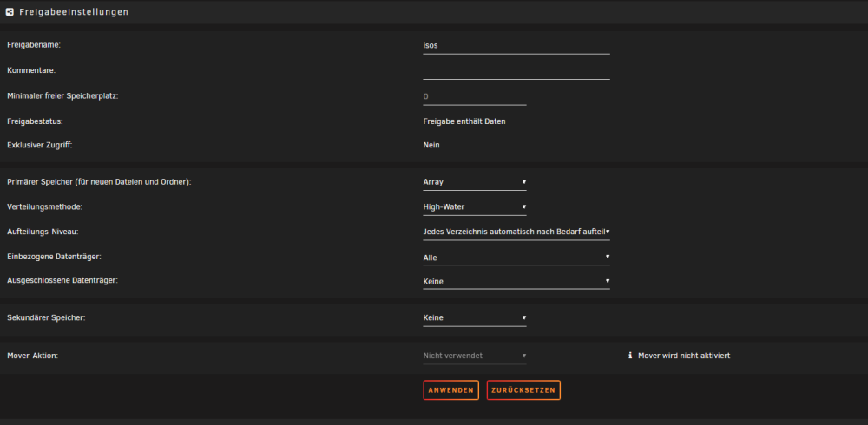Click the Primärer Speicher label text
The image size is (868, 425).
point(99,181)
